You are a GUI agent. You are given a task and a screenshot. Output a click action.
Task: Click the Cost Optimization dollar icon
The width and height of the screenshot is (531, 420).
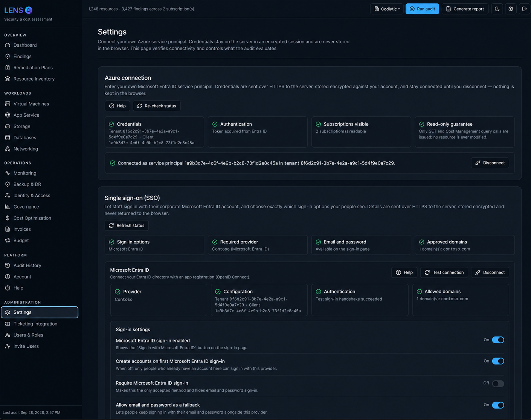pyautogui.click(x=8, y=218)
